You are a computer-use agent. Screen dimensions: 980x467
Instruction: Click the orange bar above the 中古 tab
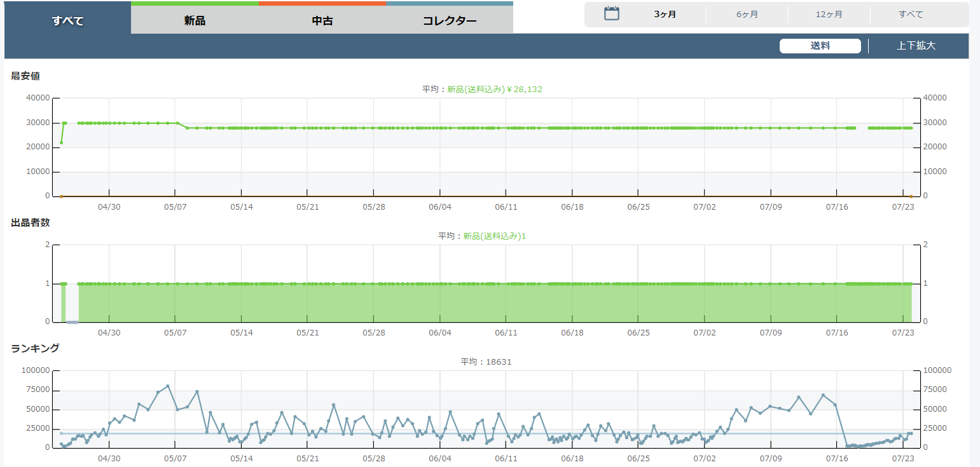pos(322,3)
